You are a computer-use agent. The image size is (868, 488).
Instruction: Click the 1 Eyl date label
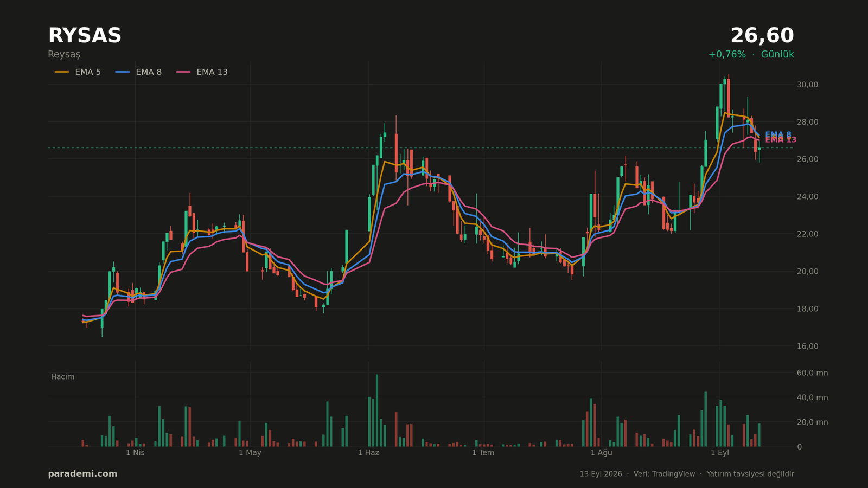(x=720, y=453)
